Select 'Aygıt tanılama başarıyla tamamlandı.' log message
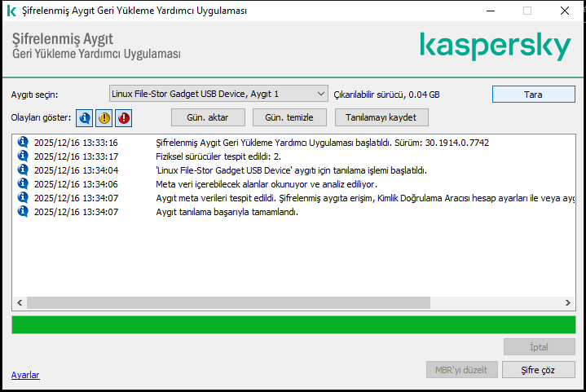Screen dimensions: 586x392 coord(227,212)
